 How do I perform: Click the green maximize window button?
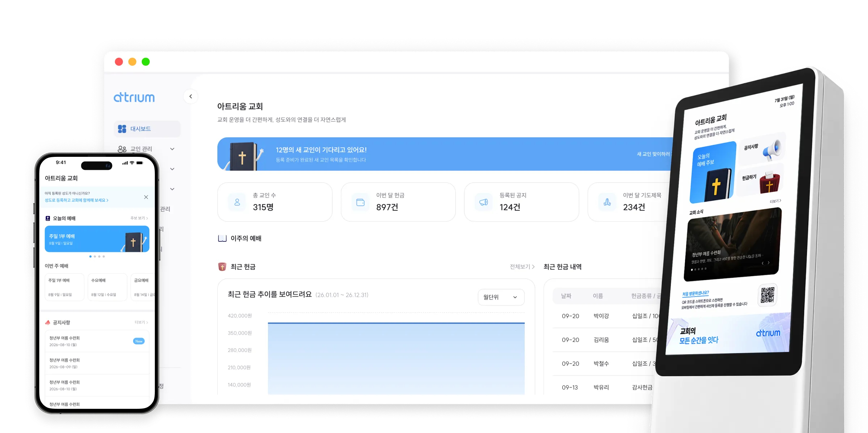tap(146, 62)
